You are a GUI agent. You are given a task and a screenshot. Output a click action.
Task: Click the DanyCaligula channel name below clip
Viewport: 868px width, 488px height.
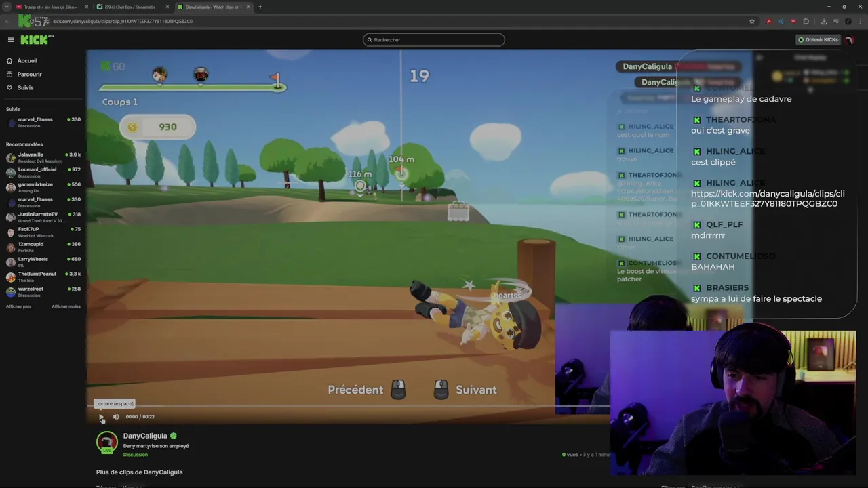(x=145, y=436)
